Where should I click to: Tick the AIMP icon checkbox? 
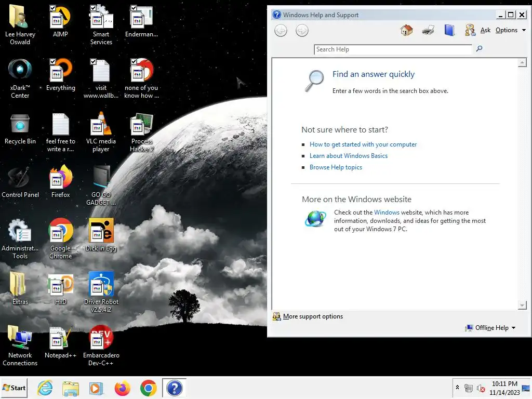click(52, 8)
